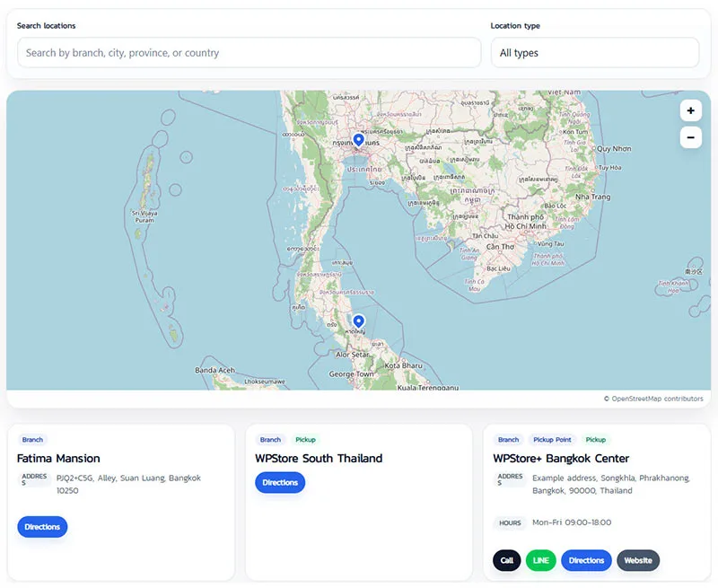Image resolution: width=718 pixels, height=588 pixels.
Task: Click the Nha Trang label on the map
Action: [592, 197]
